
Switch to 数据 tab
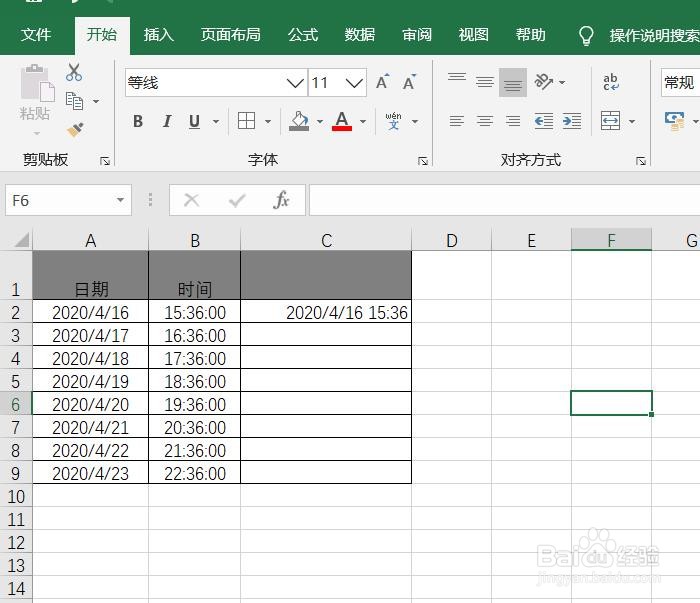click(x=359, y=35)
